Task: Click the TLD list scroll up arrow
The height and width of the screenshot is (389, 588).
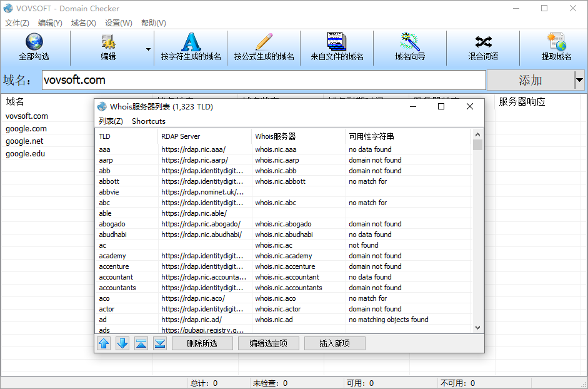Action: coord(477,134)
